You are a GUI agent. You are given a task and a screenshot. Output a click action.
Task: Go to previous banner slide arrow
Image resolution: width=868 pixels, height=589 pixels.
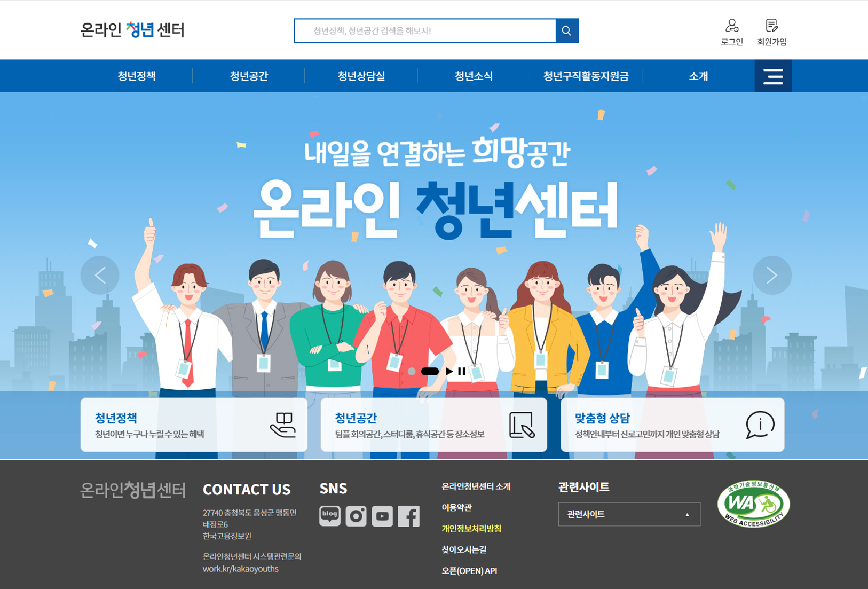100,276
